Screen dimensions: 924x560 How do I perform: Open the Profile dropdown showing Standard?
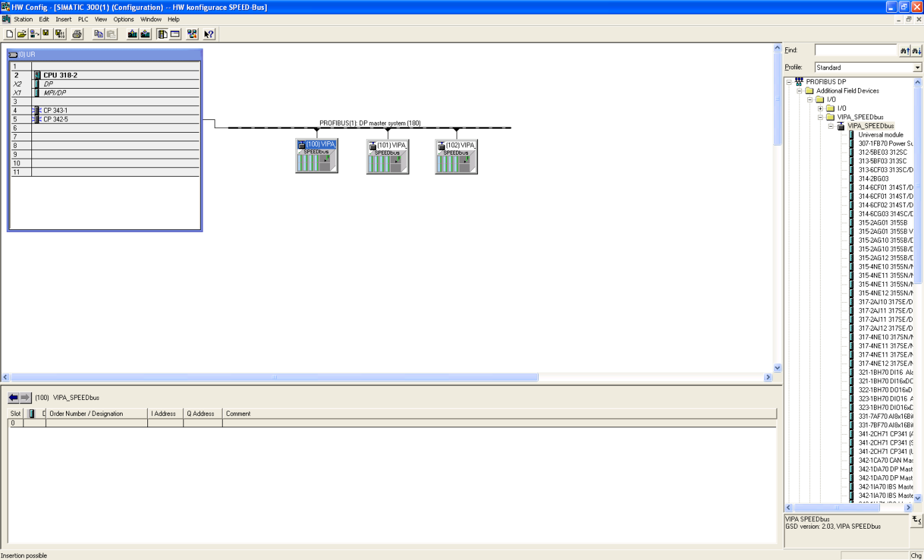point(917,67)
